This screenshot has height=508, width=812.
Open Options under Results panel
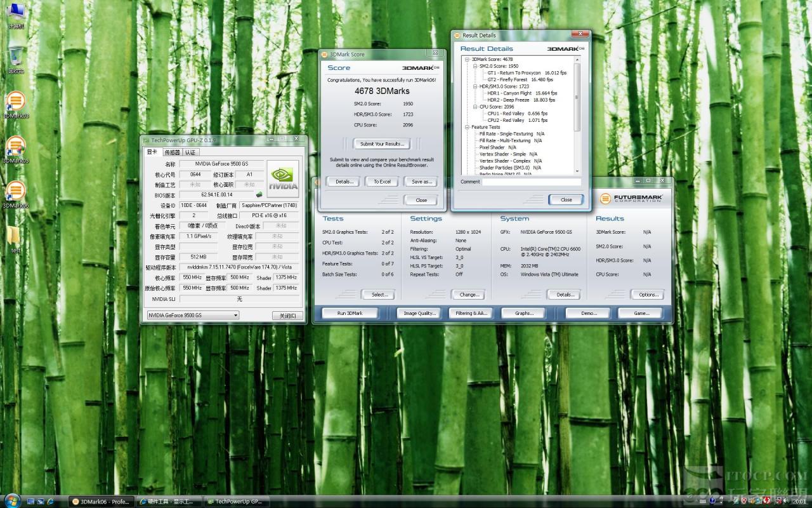pyautogui.click(x=648, y=295)
